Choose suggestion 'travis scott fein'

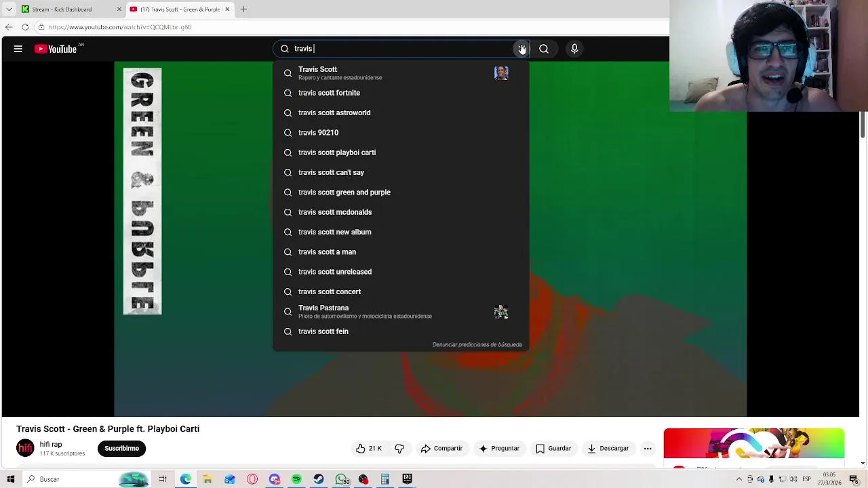click(x=400, y=331)
